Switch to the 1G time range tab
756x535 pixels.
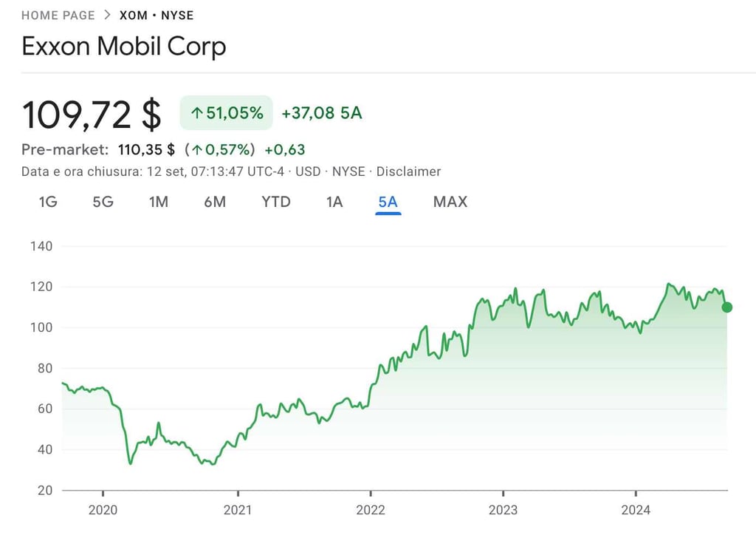tap(47, 202)
